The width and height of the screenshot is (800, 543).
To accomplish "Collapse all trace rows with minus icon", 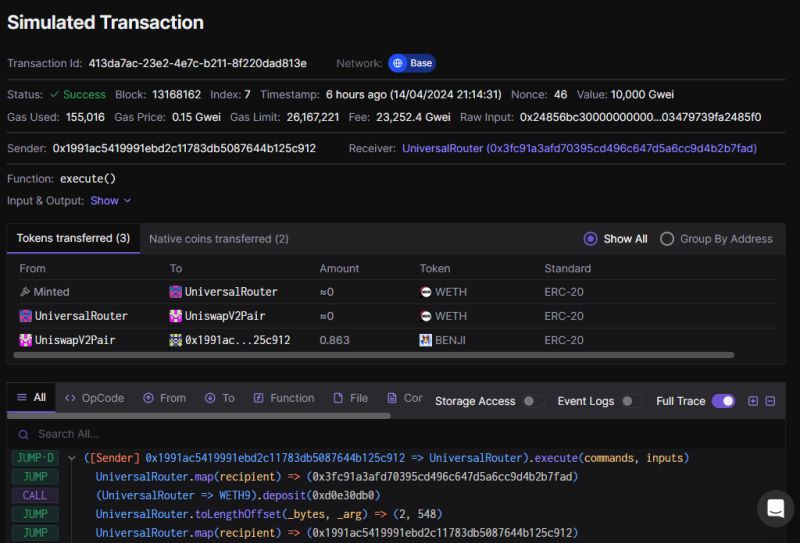I will 770,401.
